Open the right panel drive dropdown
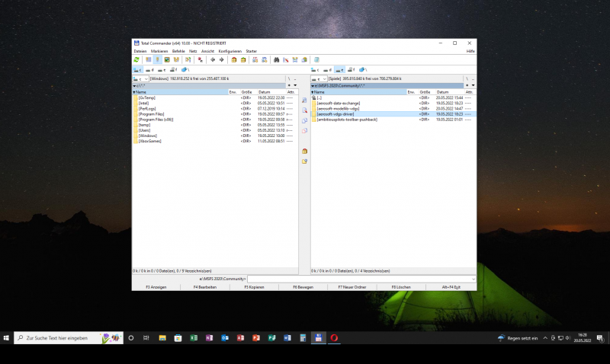 point(319,79)
